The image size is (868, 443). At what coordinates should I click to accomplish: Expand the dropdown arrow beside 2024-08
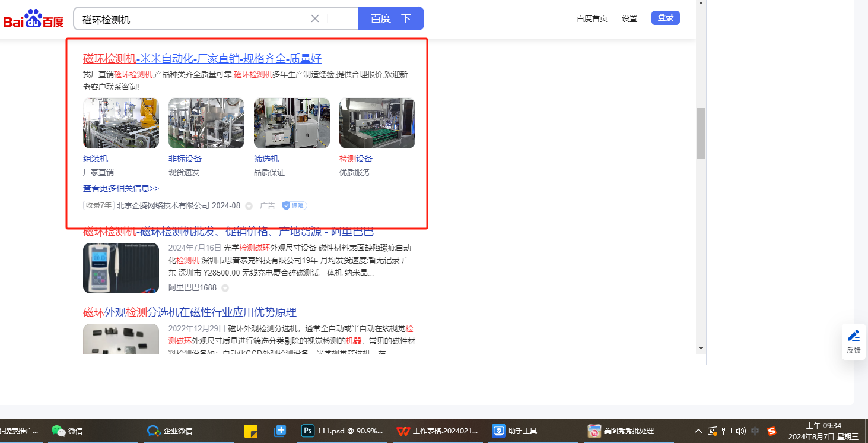[249, 206]
